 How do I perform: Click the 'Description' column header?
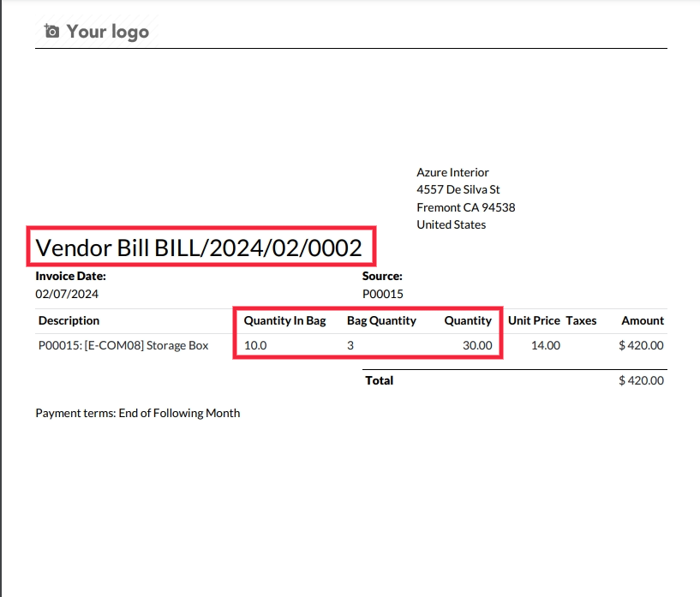(x=69, y=320)
